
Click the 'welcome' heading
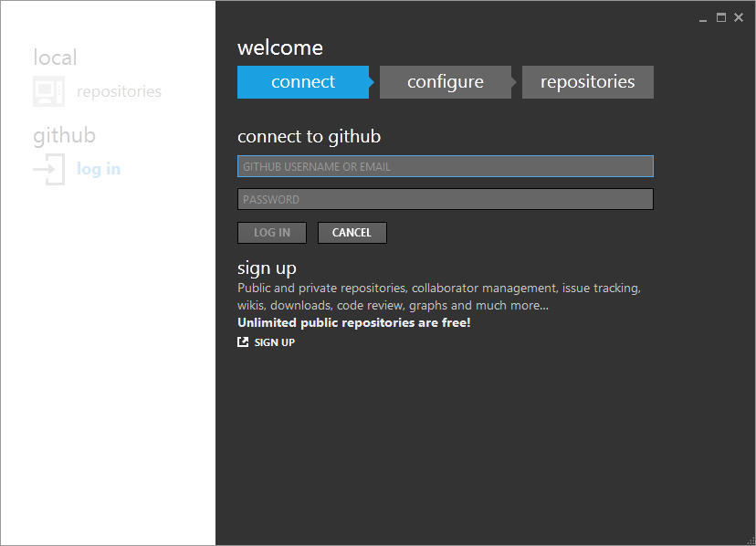tap(280, 47)
